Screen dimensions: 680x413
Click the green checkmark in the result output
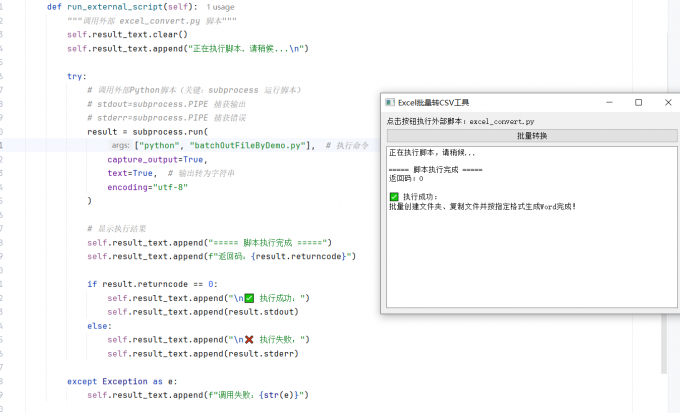(394, 197)
